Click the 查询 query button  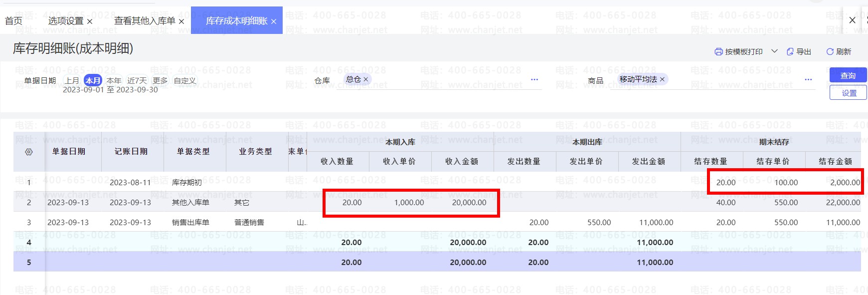pos(848,75)
